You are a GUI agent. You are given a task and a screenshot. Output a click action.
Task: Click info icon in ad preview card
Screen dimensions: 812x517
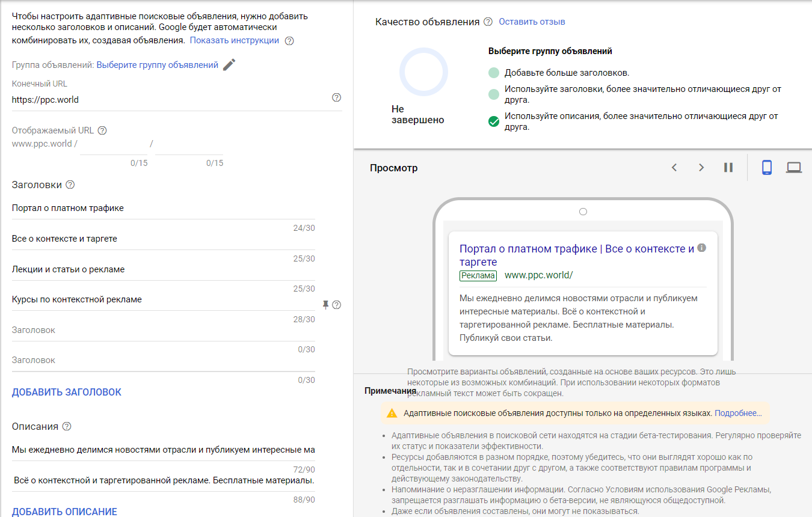[x=701, y=248]
